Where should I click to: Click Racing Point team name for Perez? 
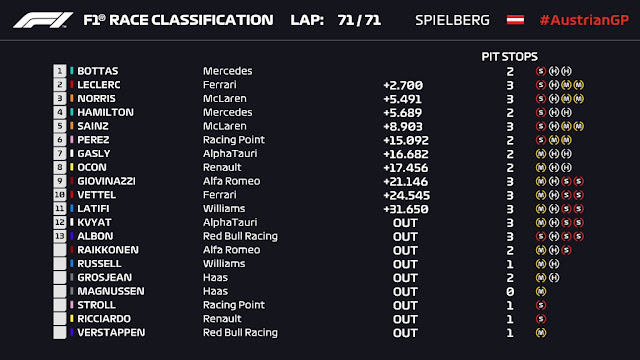coord(234,140)
